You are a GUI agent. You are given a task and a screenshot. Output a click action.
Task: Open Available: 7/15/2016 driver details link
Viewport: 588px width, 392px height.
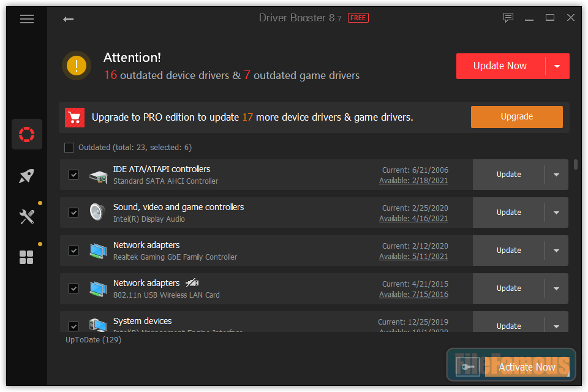point(413,295)
